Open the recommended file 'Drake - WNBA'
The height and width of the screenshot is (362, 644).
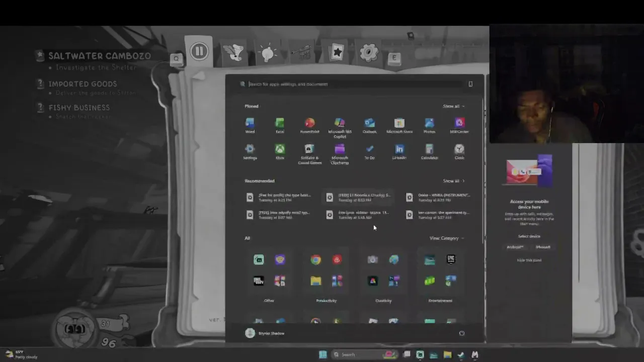[x=438, y=197]
